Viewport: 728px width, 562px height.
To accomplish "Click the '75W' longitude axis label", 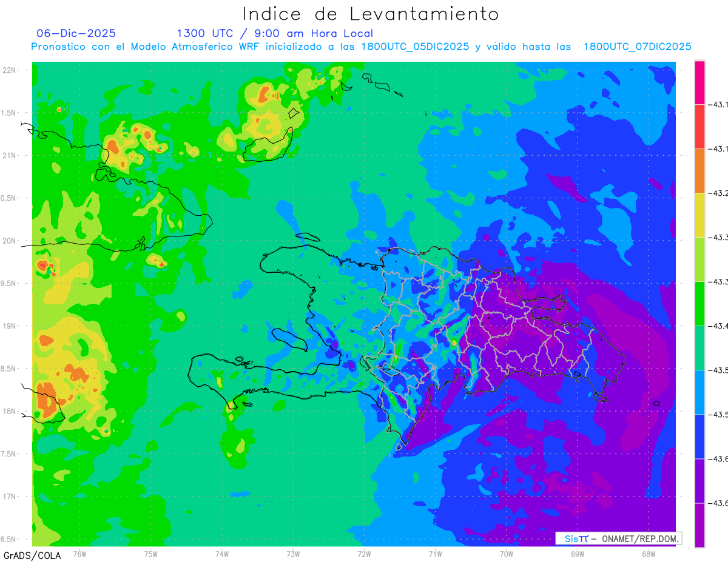I will tap(150, 554).
